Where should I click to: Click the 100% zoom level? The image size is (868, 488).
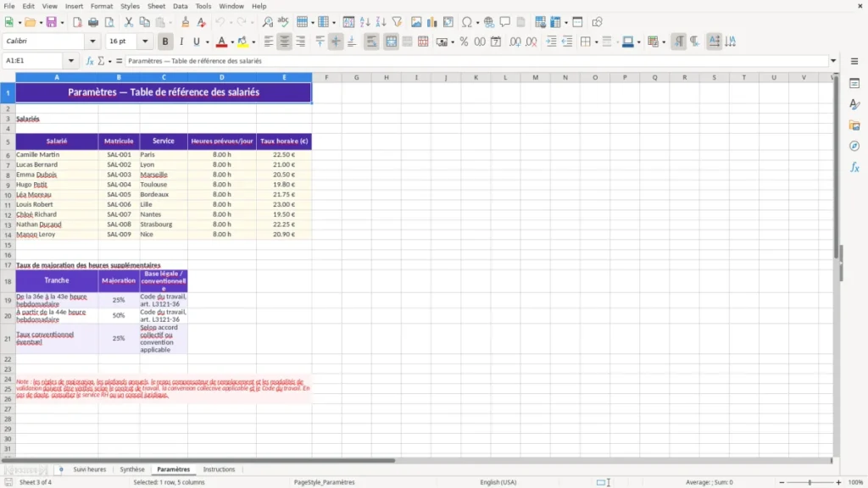(x=856, y=482)
